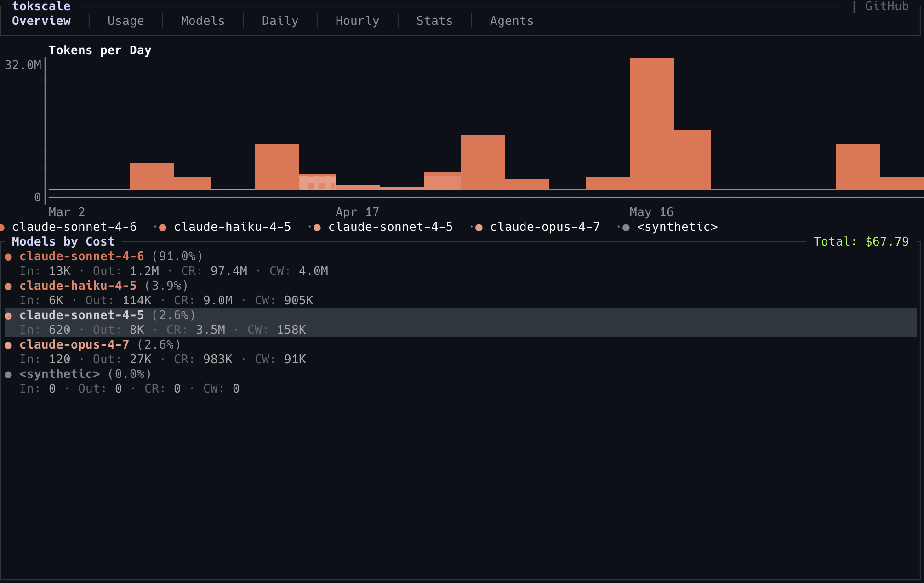Open the Usage tab
This screenshot has height=583, width=924.
pyautogui.click(x=125, y=21)
